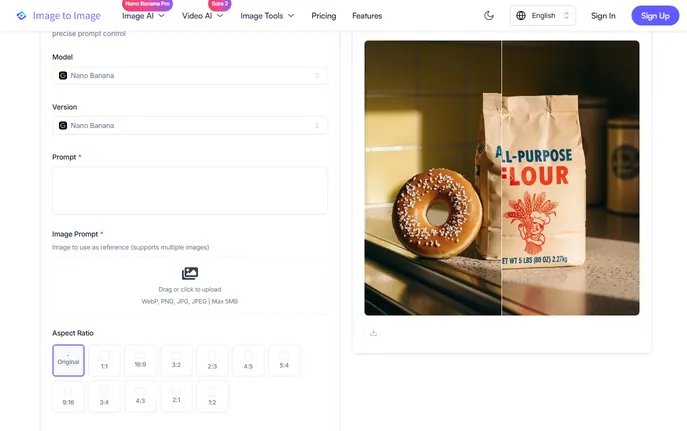Select the Original aspect ratio
Viewport: 687px width, 431px height.
point(68,360)
